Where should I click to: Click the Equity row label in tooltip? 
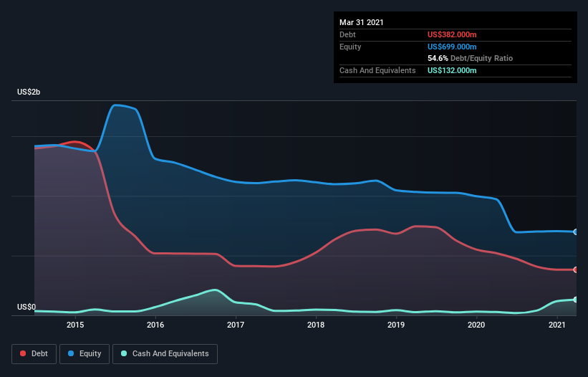point(350,47)
